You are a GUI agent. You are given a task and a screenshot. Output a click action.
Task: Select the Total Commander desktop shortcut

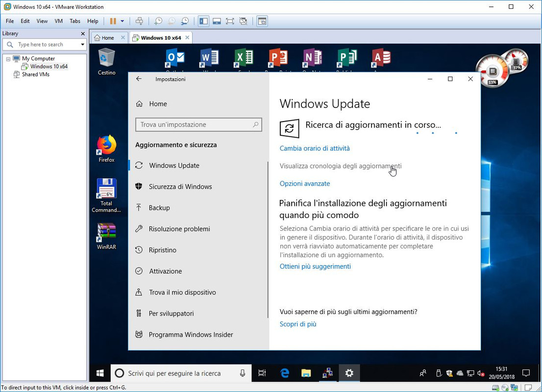click(x=106, y=196)
